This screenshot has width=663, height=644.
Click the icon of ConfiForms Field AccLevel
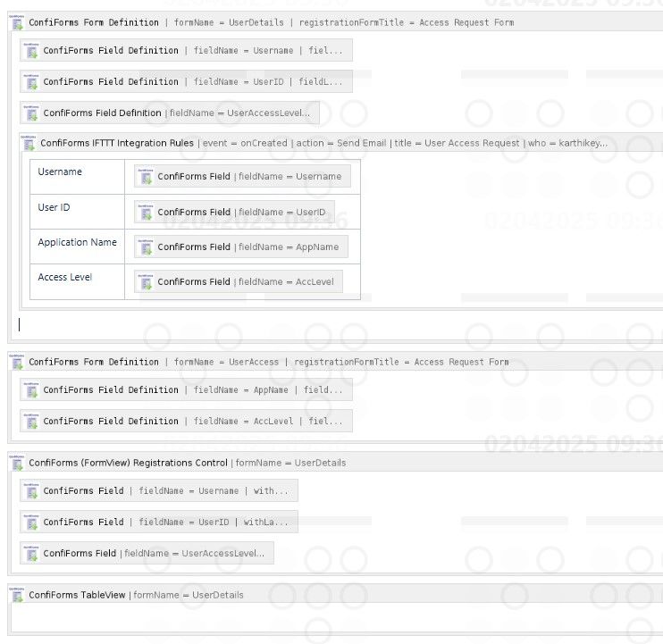[146, 282]
